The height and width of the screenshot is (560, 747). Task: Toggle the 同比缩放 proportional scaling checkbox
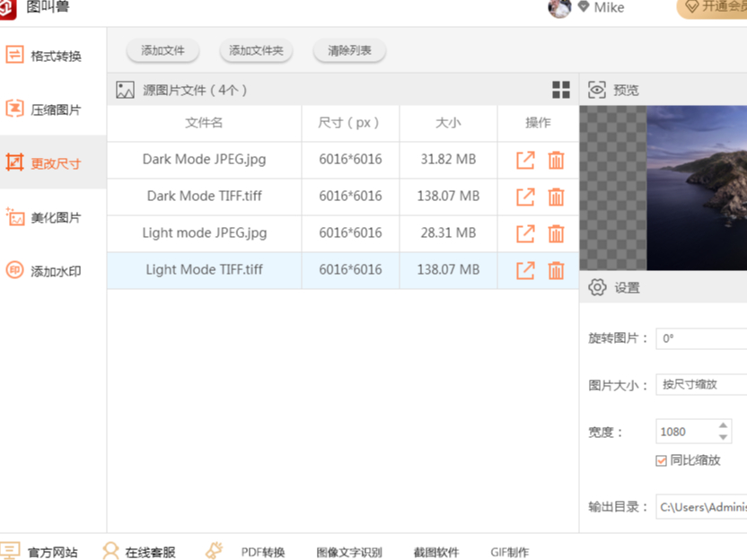(661, 460)
